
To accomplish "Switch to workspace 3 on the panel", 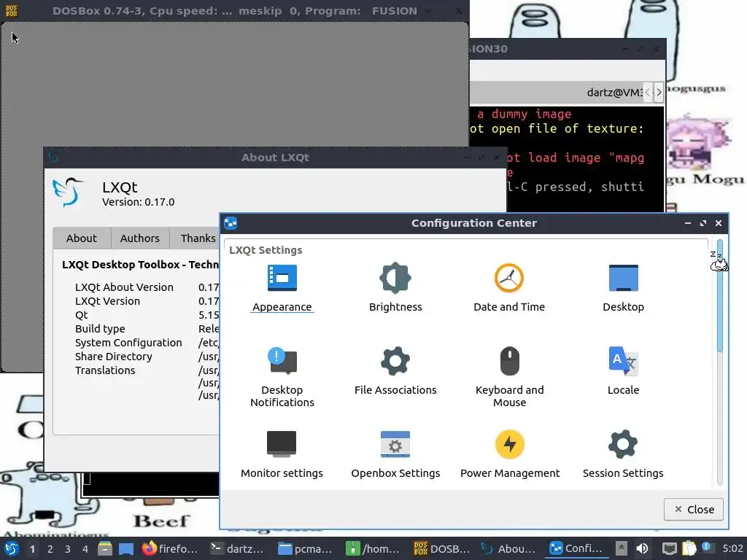I will 68,549.
